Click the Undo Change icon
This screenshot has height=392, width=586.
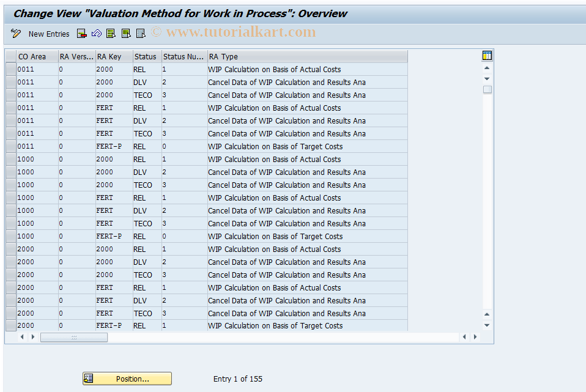point(96,34)
